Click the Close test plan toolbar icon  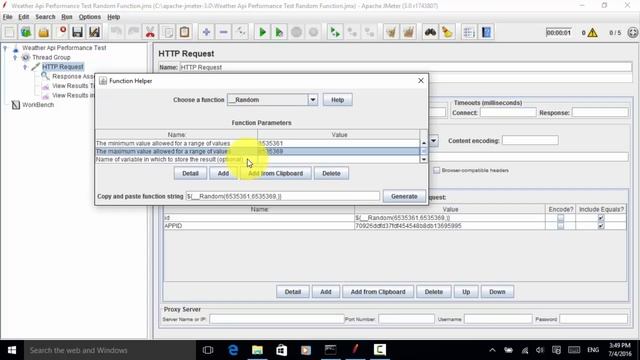coord(60,32)
